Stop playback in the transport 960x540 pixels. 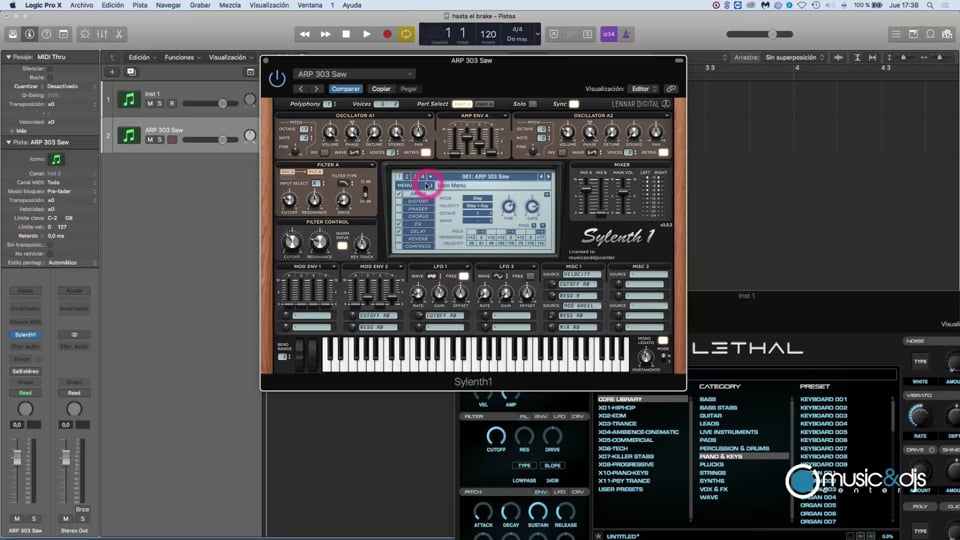[346, 34]
